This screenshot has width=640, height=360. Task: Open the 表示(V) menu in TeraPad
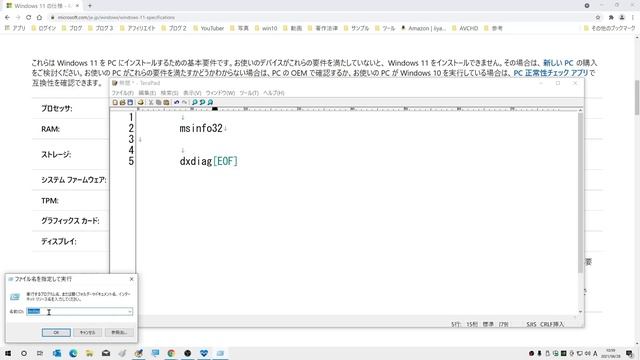(192, 93)
